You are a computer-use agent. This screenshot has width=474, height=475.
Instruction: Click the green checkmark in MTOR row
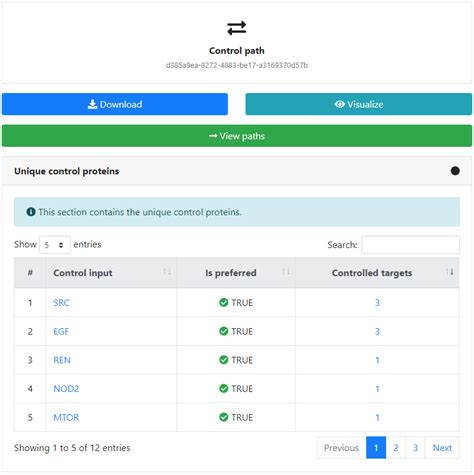pos(224,417)
